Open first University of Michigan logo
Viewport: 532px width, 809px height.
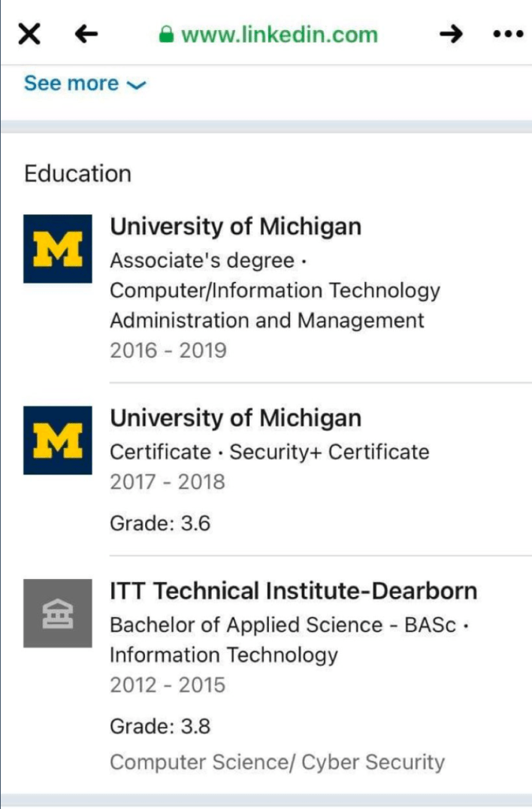(x=58, y=249)
